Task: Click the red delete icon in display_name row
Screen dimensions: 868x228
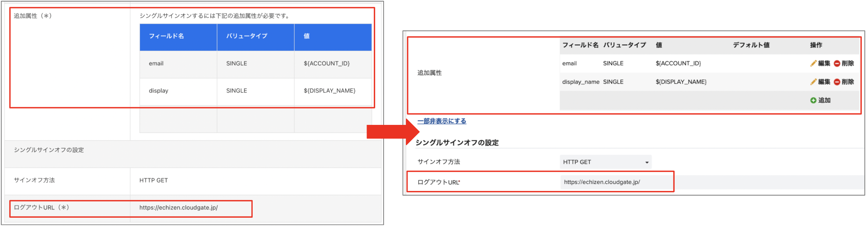Action: pos(837,82)
